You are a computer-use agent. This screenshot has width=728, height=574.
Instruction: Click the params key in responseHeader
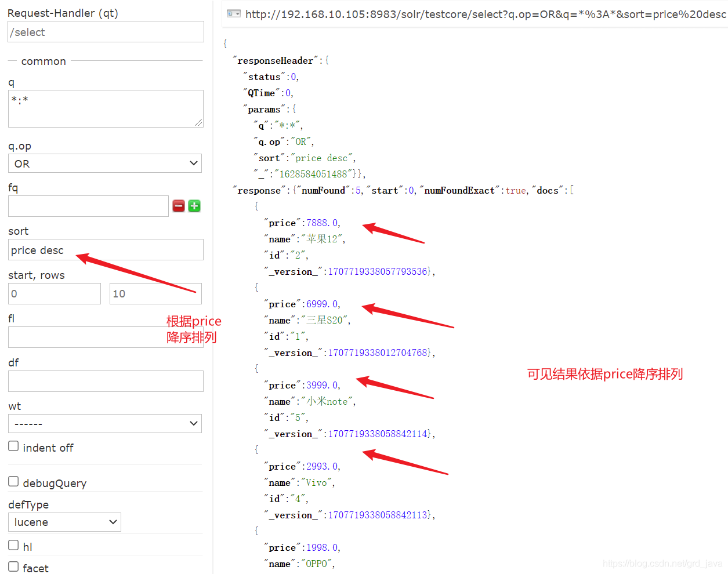[265, 109]
